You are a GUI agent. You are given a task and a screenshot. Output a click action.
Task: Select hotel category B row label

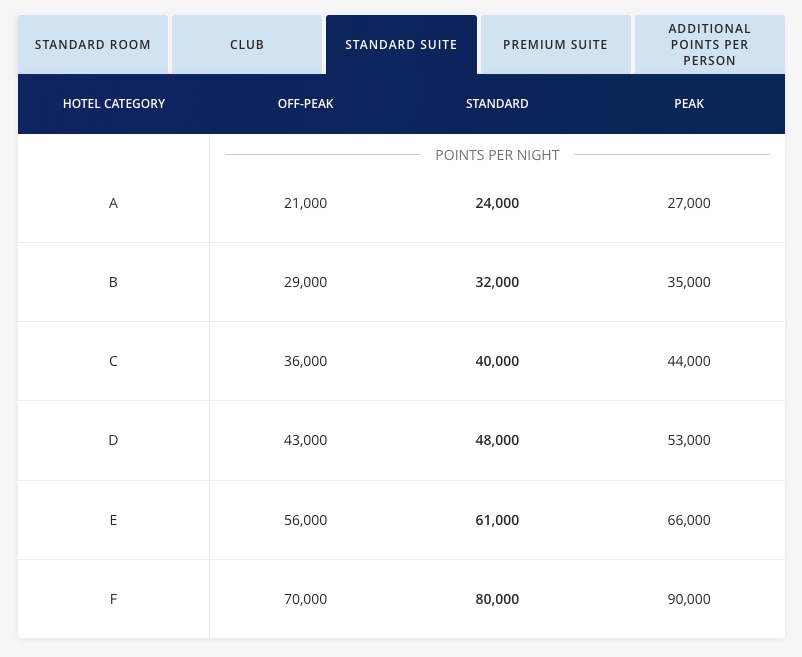pyautogui.click(x=113, y=281)
